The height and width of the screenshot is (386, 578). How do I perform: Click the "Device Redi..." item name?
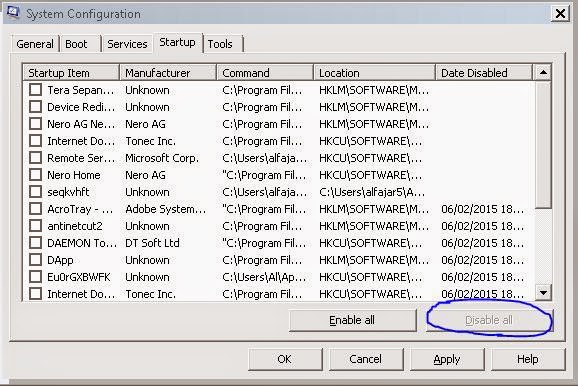click(x=81, y=107)
